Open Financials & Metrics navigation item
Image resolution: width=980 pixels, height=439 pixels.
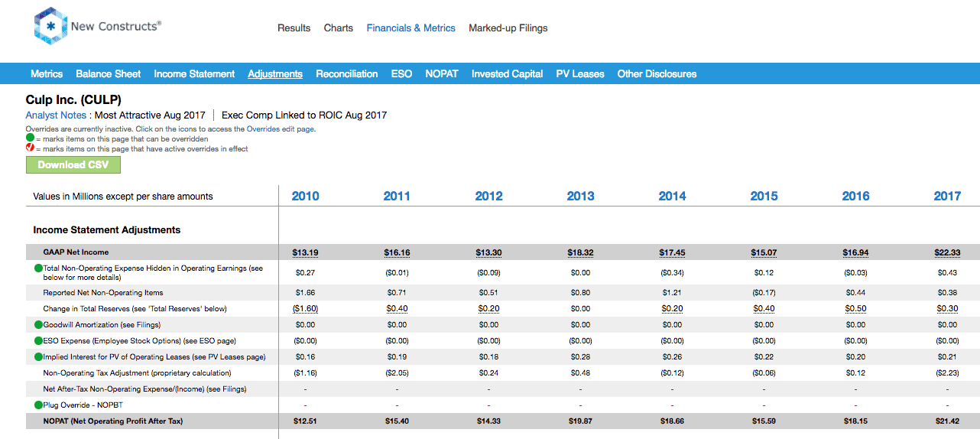(411, 28)
